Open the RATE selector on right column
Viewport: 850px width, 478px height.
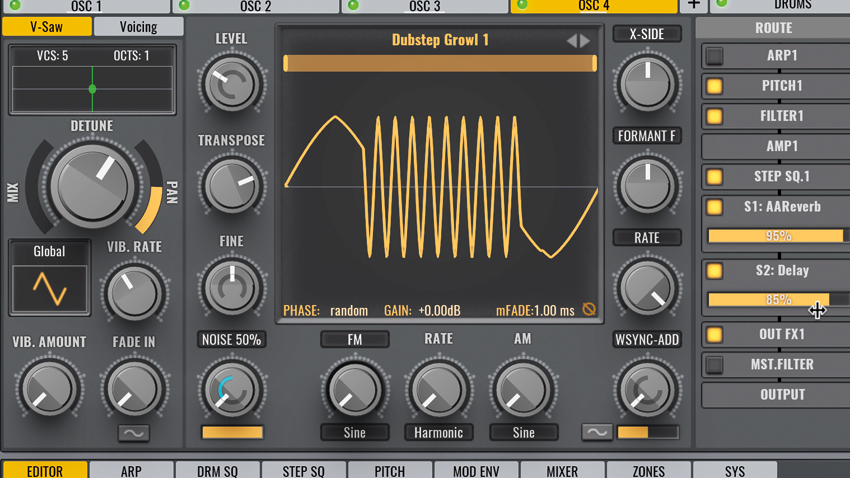[x=647, y=237]
